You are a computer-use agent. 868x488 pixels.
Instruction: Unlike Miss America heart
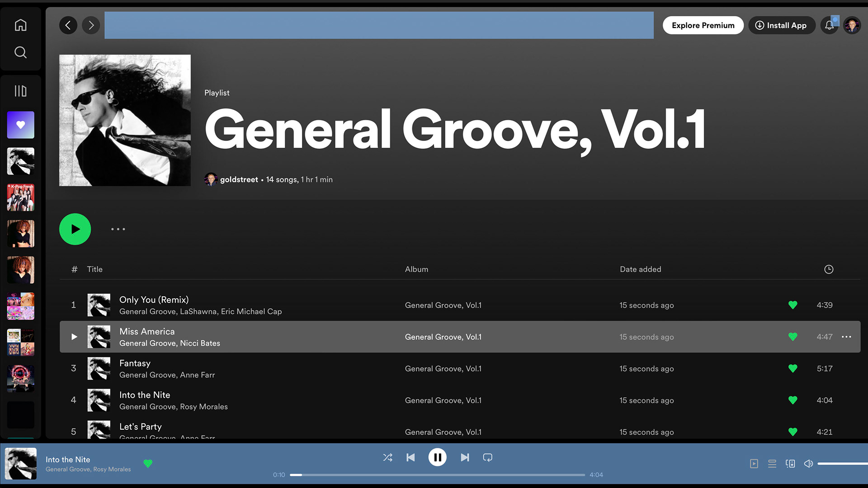(793, 337)
